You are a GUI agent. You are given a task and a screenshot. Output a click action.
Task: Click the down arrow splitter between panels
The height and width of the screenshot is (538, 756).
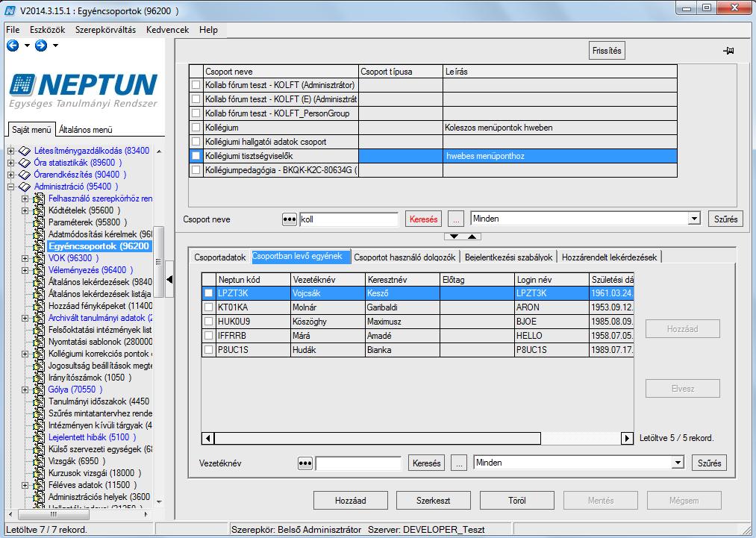pos(454,237)
